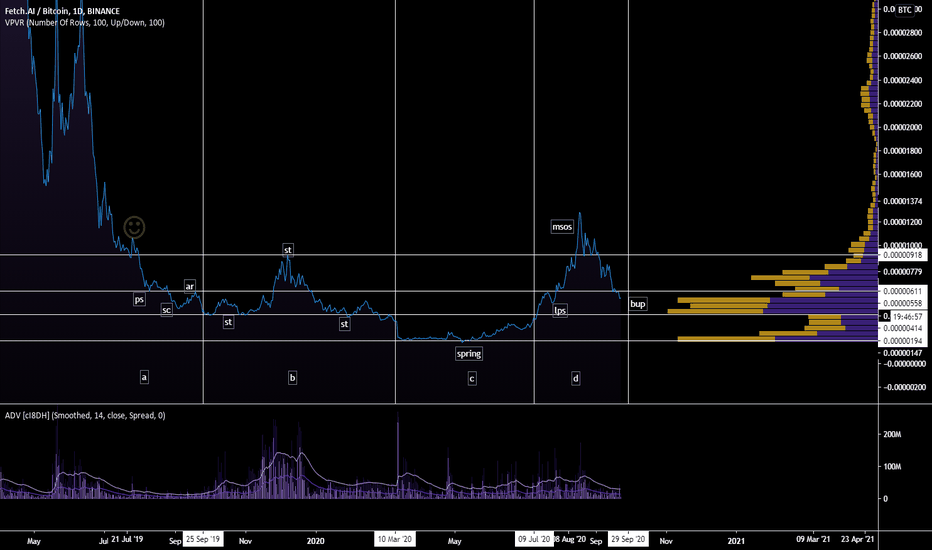Click the 0.00002800 price axis value
Viewport: 932px width, 550px height.
(x=902, y=33)
